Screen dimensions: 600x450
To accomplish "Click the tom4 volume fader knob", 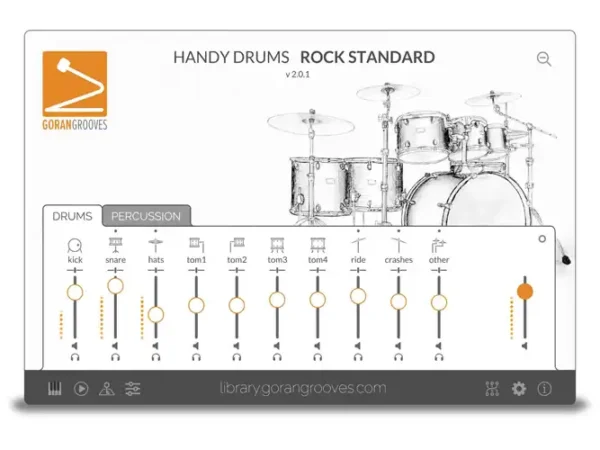I will 318,300.
